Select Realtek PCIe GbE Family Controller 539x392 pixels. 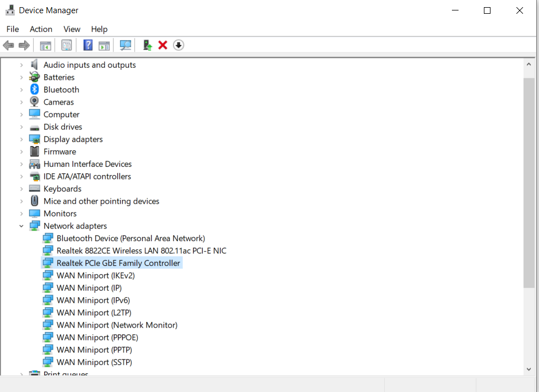118,263
